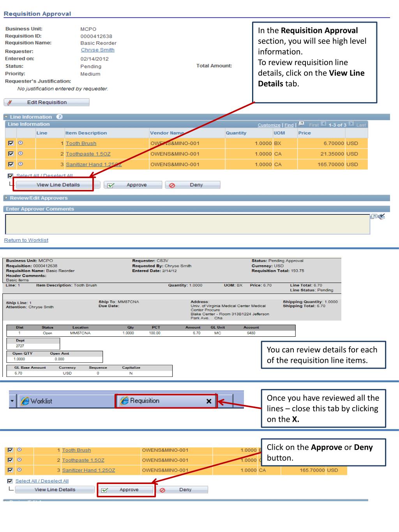
Task: Click the UOM column header
Action: [x=279, y=133]
